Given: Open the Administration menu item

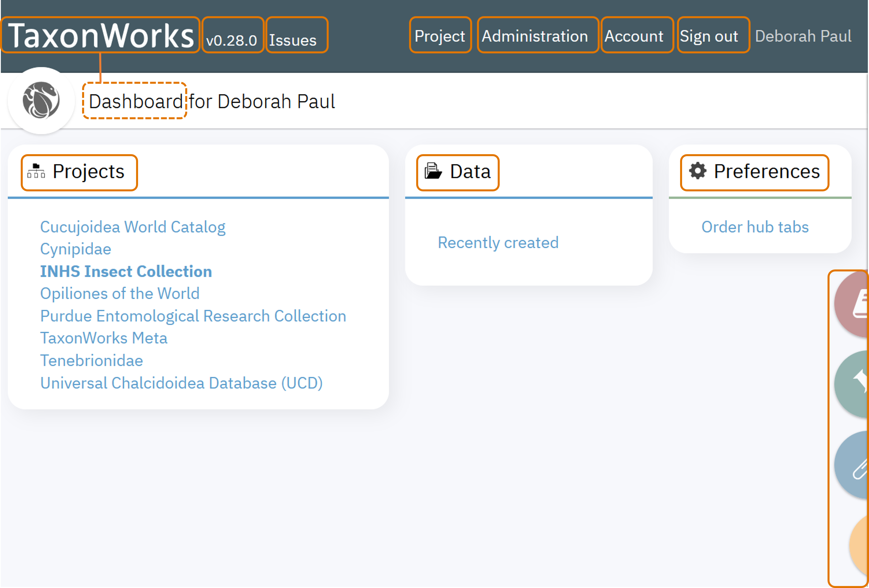Looking at the screenshot, I should (535, 36).
